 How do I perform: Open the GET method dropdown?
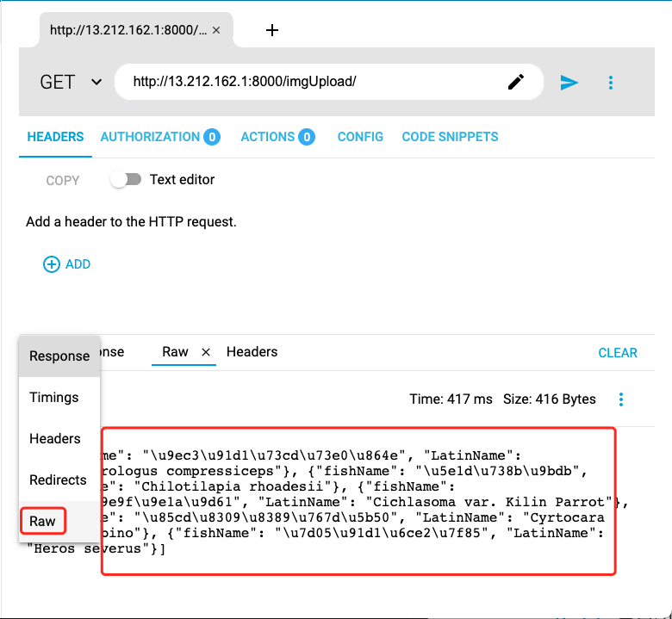71,82
